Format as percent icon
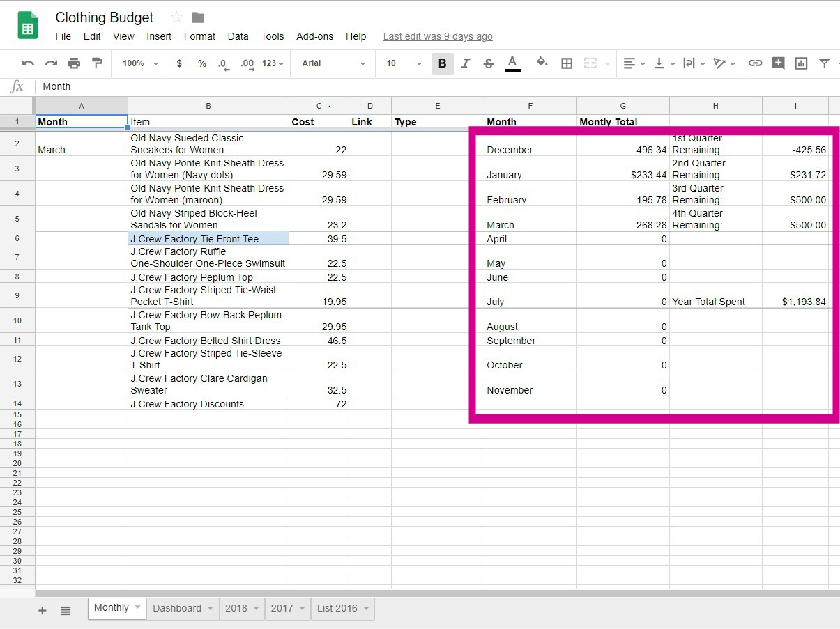 point(201,63)
